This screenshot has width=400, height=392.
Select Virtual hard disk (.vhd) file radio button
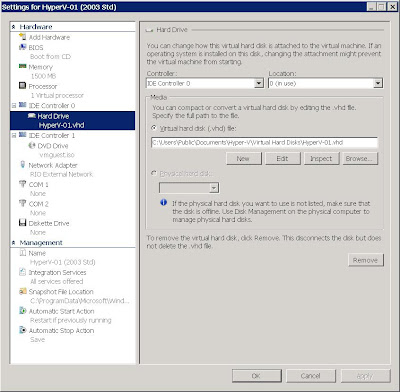(154, 128)
